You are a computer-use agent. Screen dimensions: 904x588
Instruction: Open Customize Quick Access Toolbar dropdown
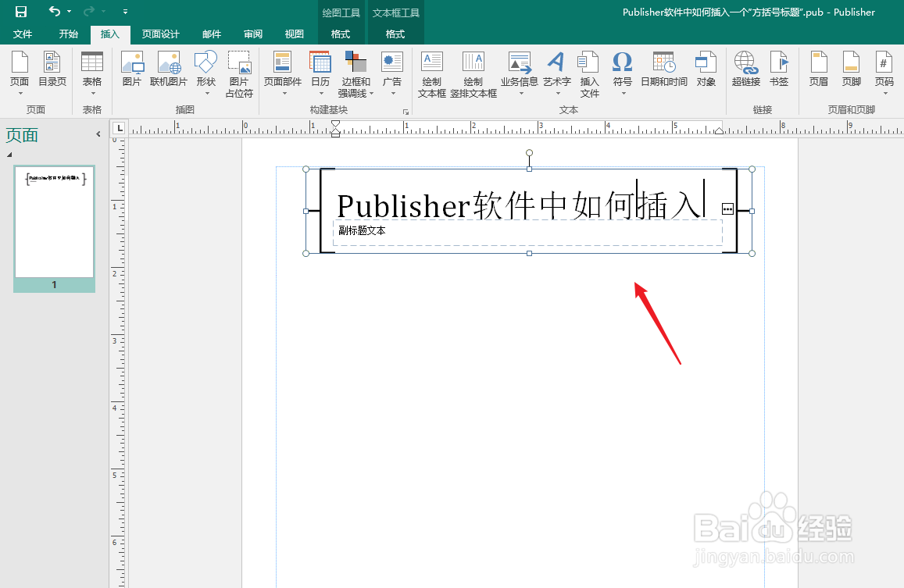[x=125, y=12]
